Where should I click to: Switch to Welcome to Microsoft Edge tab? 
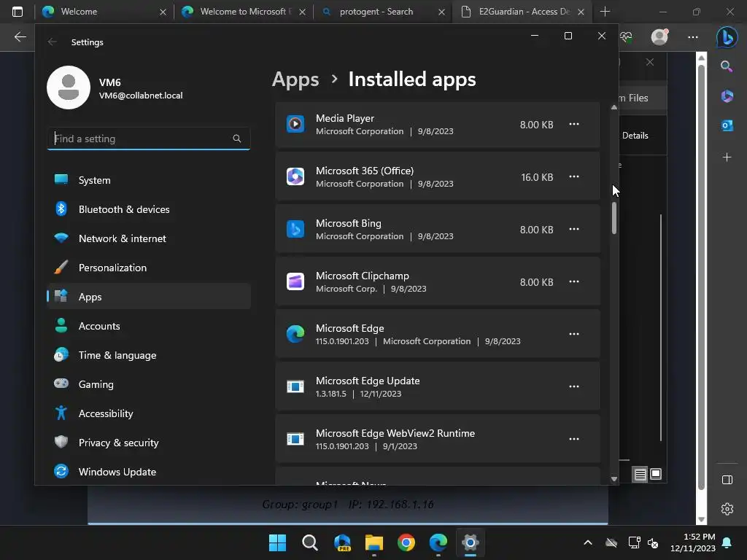[x=243, y=12]
